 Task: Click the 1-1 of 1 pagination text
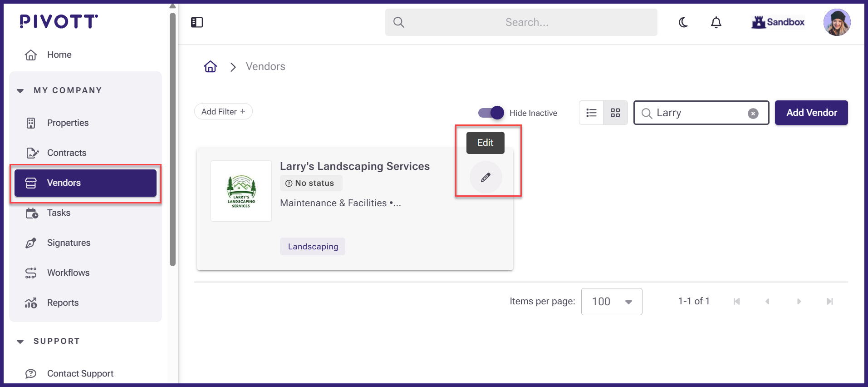point(694,301)
